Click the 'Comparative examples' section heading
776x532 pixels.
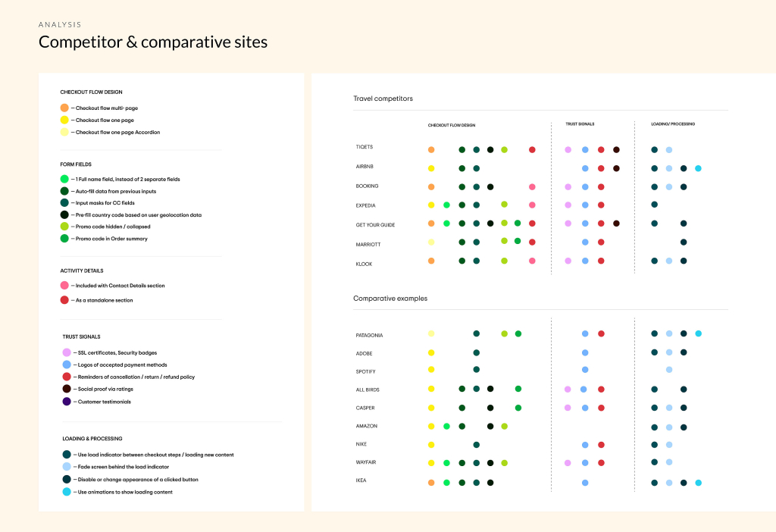click(x=390, y=299)
